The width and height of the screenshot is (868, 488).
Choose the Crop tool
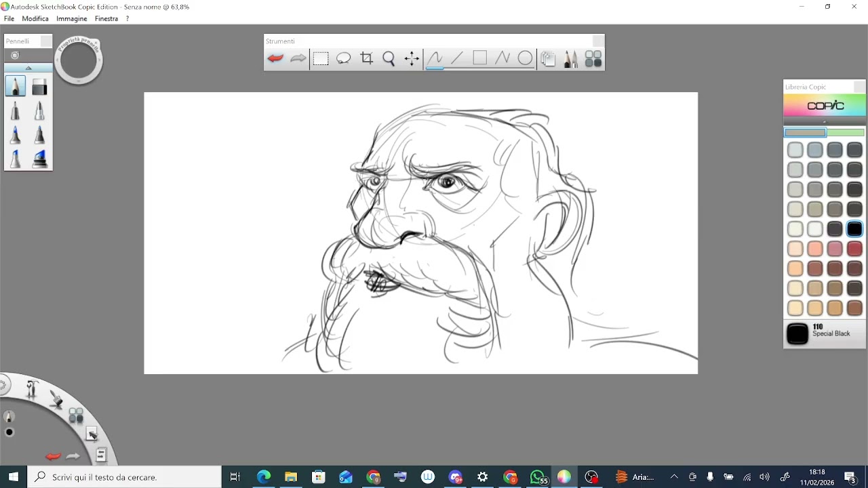pos(367,58)
